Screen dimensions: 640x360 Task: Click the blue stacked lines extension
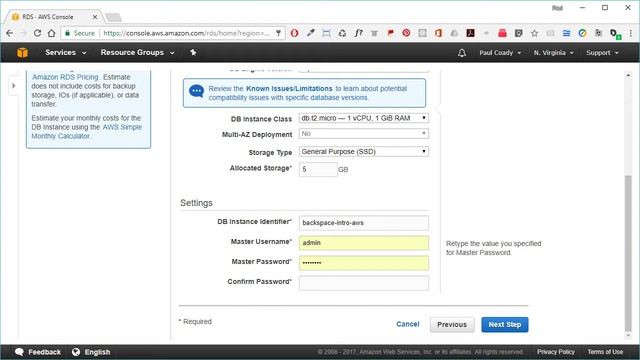566,33
